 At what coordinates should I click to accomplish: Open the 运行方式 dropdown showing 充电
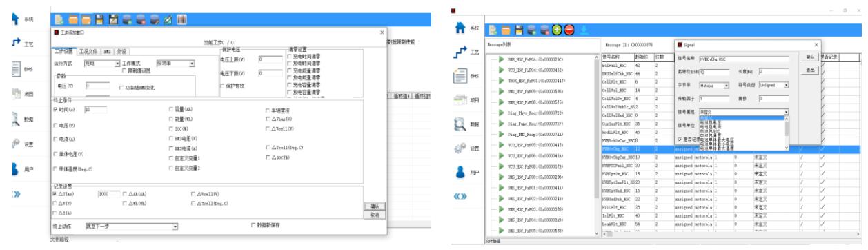tap(102, 63)
